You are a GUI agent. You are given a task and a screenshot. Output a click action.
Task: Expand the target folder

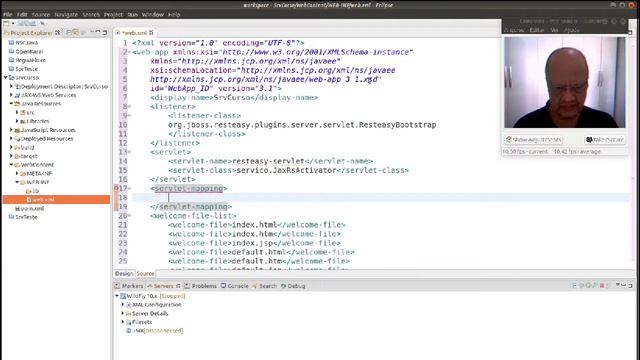[x=11, y=156]
